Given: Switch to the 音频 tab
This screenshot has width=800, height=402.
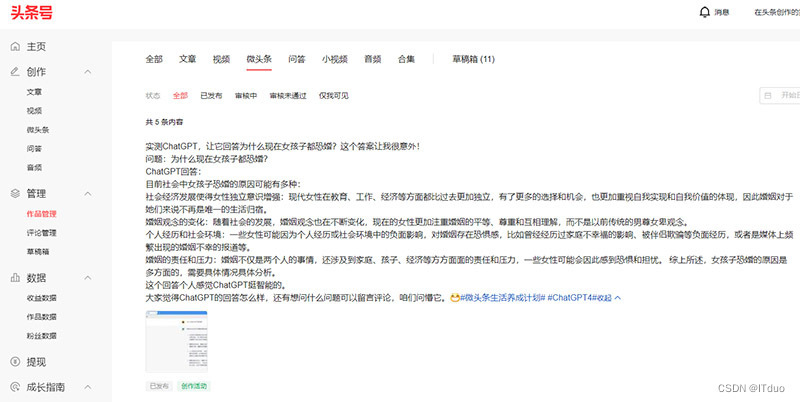Looking at the screenshot, I should pyautogui.click(x=372, y=59).
